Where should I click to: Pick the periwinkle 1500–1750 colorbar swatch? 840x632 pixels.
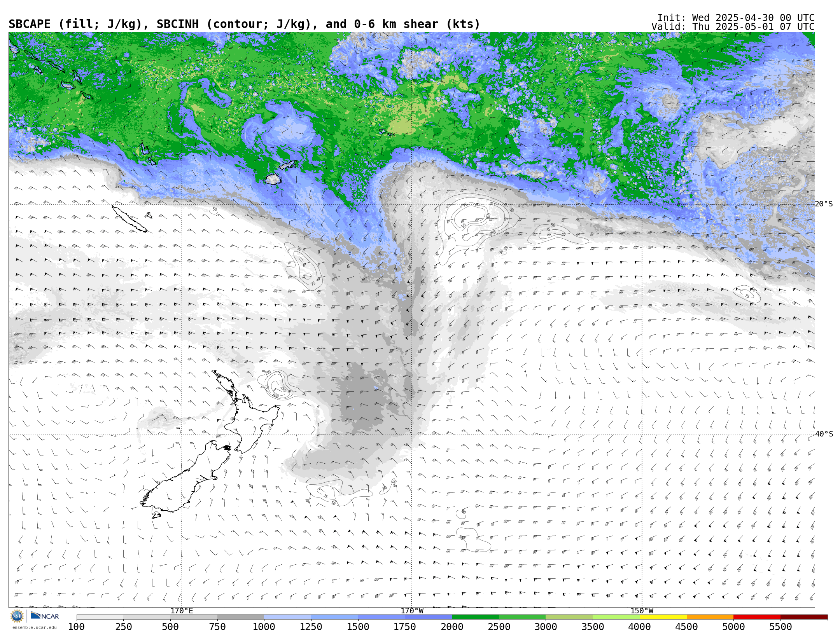pyautogui.click(x=381, y=617)
